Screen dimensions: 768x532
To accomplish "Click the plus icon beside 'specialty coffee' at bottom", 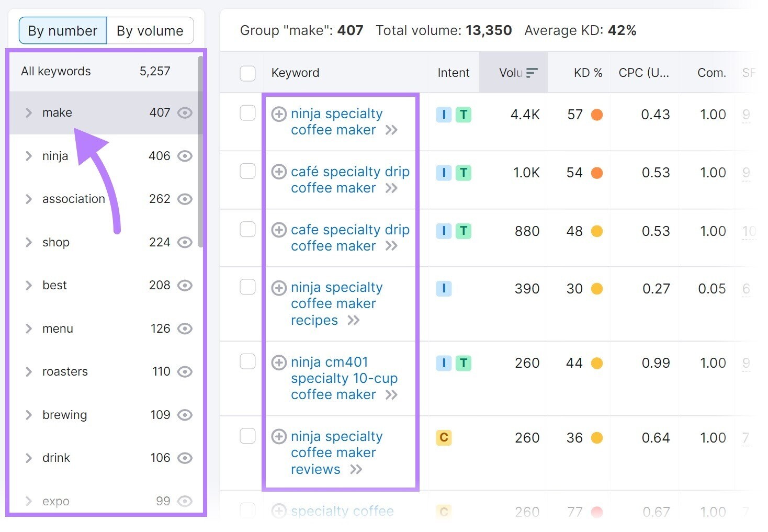I will click(279, 512).
